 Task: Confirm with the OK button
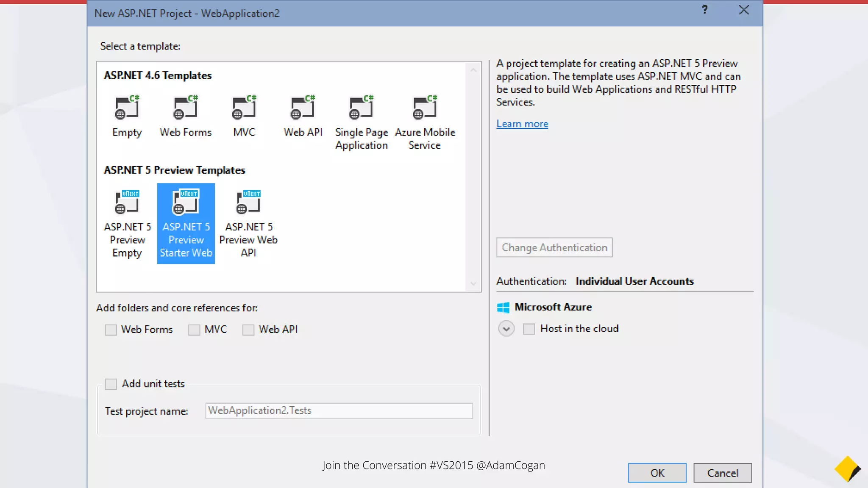click(x=657, y=473)
